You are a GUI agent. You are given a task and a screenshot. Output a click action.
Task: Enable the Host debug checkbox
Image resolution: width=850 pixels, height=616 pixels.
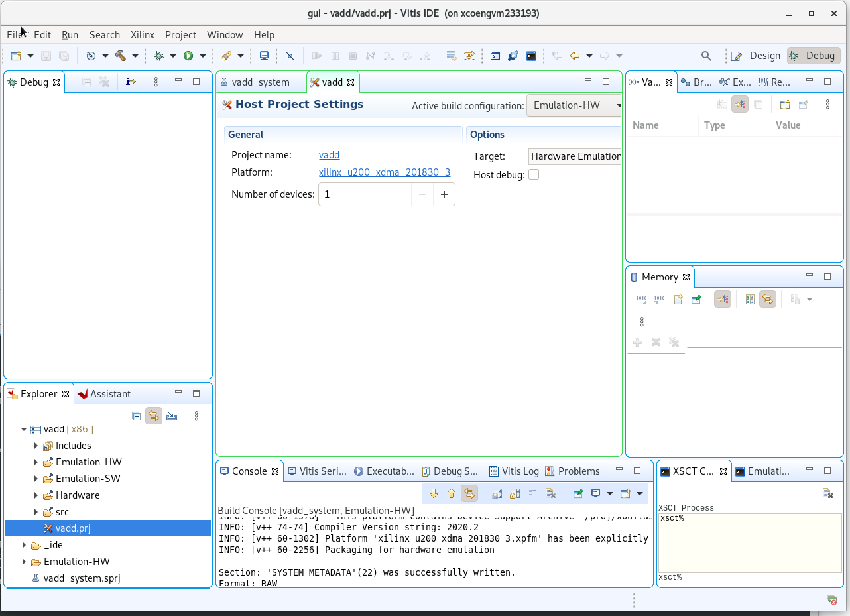coord(534,175)
